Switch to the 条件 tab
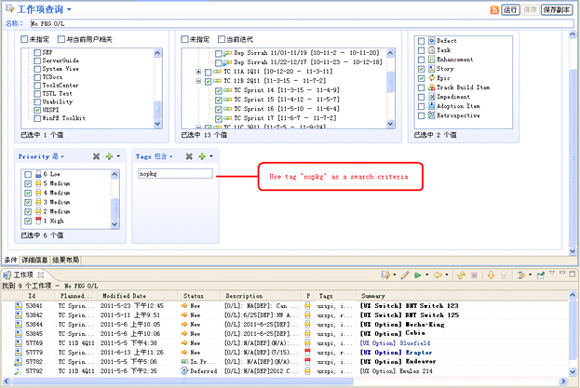The image size is (580, 388). 10,260
